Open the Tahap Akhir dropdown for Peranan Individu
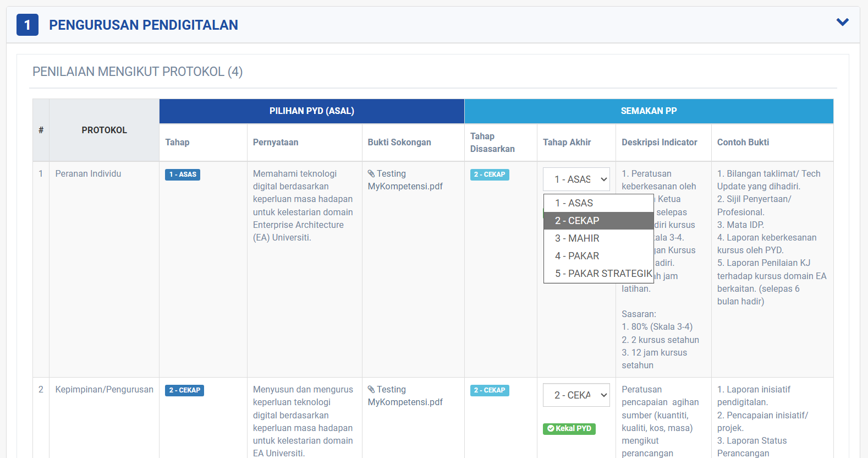Viewport: 868px width, 458px height. pyautogui.click(x=576, y=179)
